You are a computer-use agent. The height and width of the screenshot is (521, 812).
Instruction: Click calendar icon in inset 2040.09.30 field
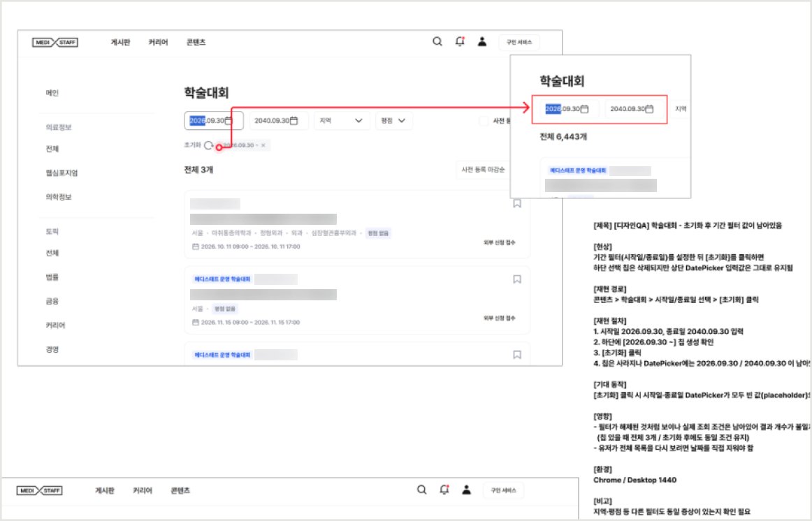(x=649, y=109)
